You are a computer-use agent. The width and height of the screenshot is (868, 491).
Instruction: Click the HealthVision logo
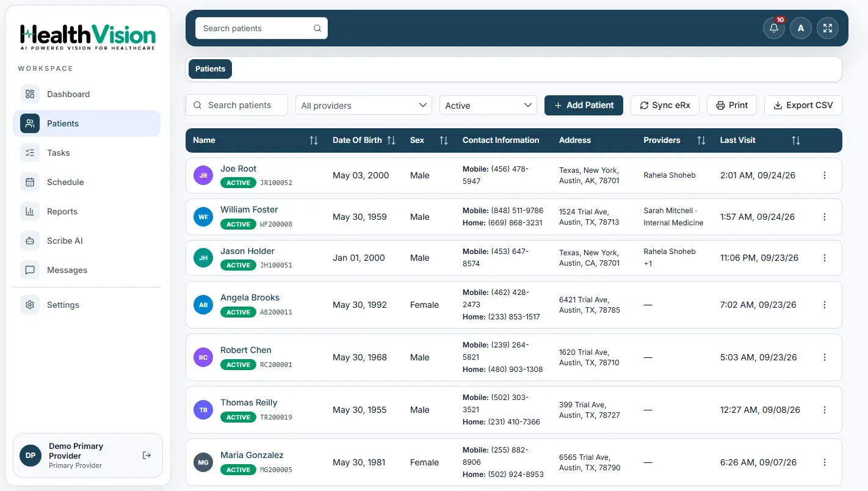point(88,37)
